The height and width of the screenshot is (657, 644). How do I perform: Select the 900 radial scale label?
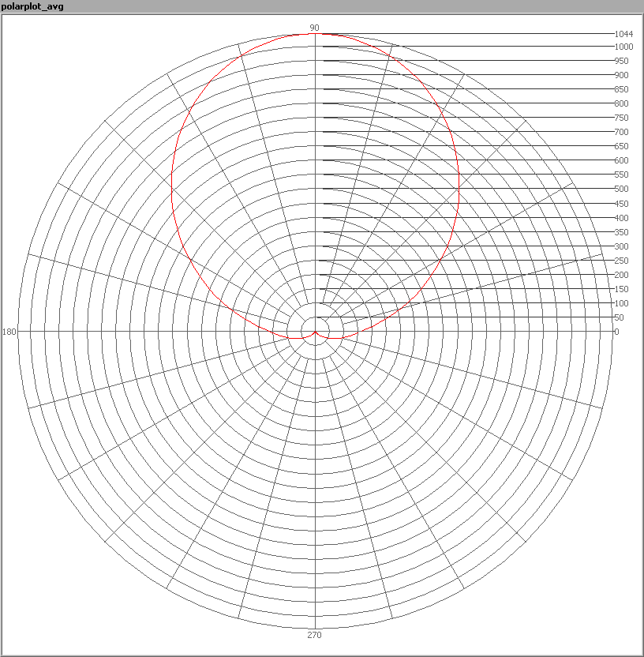coord(622,75)
